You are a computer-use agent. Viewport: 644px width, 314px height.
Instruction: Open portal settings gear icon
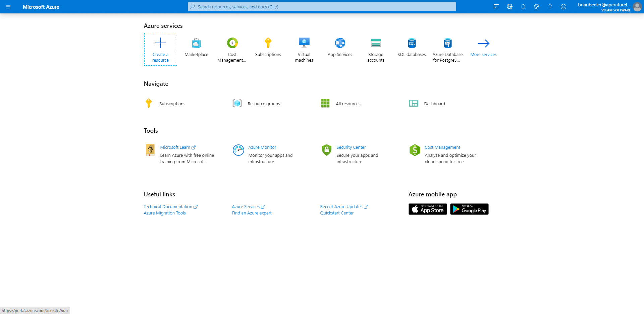coord(537,7)
